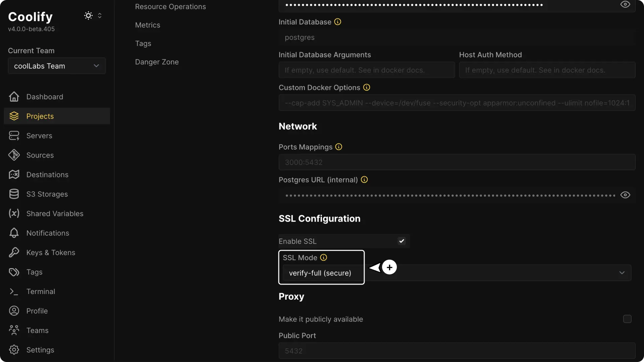The height and width of the screenshot is (362, 644).
Task: Enable Make it publicly available
Action: point(627,319)
